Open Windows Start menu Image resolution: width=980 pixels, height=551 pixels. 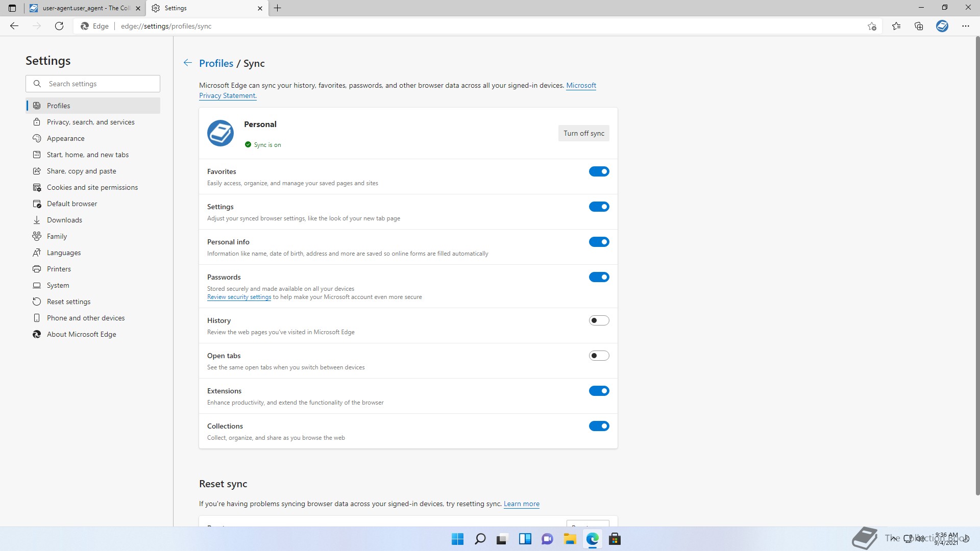pyautogui.click(x=458, y=539)
